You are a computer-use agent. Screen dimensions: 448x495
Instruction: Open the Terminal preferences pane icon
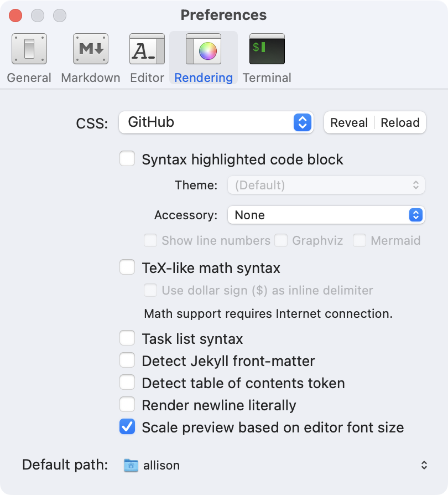point(267,50)
